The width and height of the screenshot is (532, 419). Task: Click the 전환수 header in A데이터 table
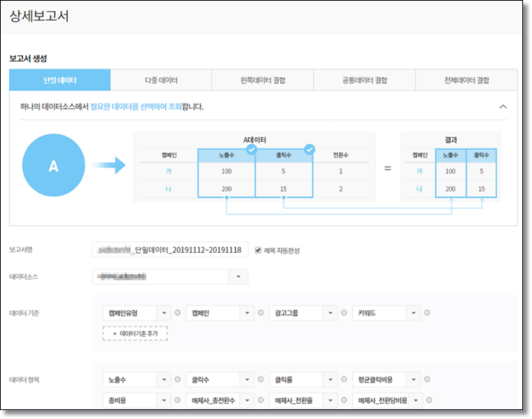click(x=341, y=155)
